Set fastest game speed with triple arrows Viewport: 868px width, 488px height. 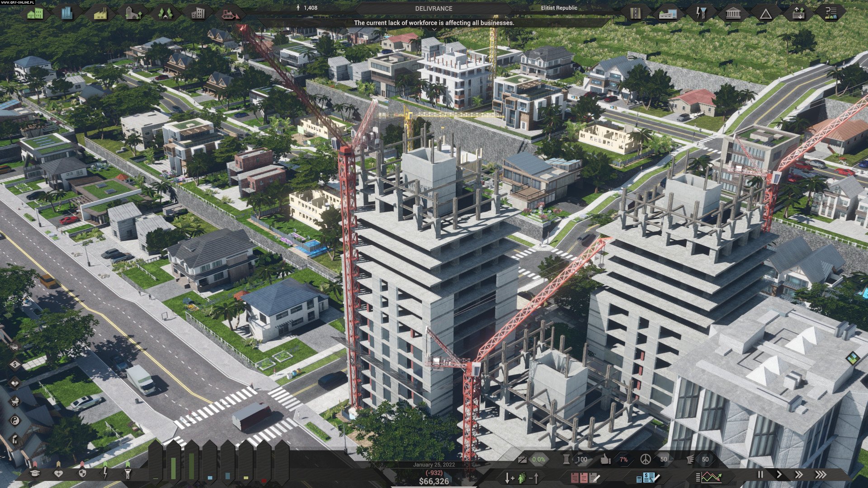click(x=821, y=474)
